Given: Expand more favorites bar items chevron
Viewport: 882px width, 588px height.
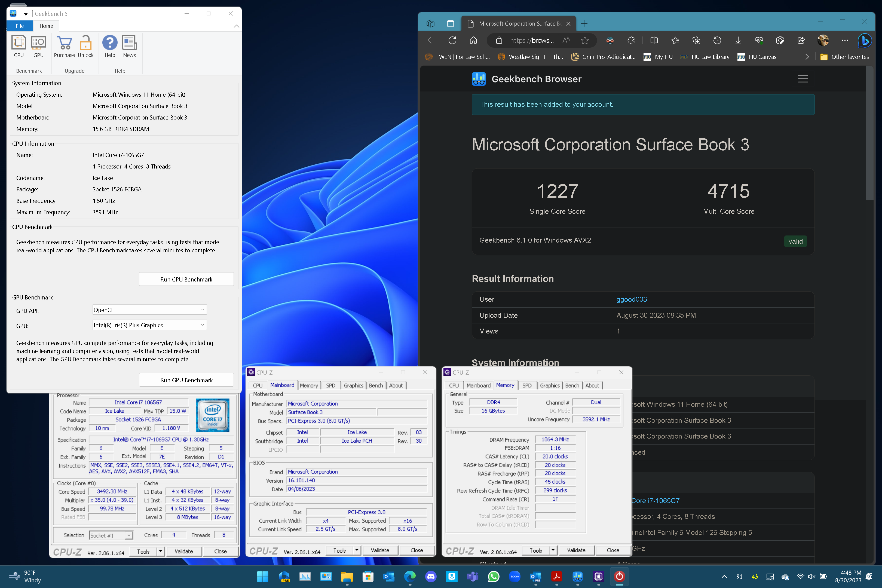Looking at the screenshot, I should (x=807, y=57).
